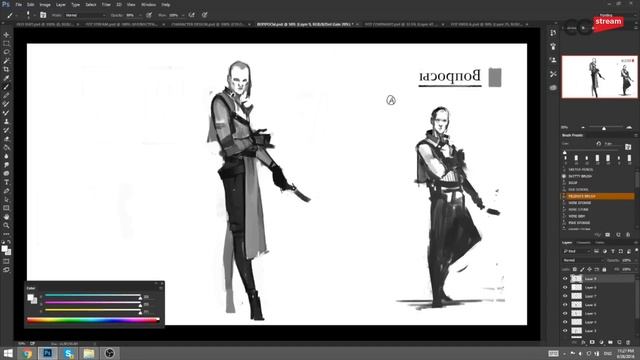Viewport: 640px width, 360px height.
Task: Create a new layer group
Action: [x=610, y=342]
